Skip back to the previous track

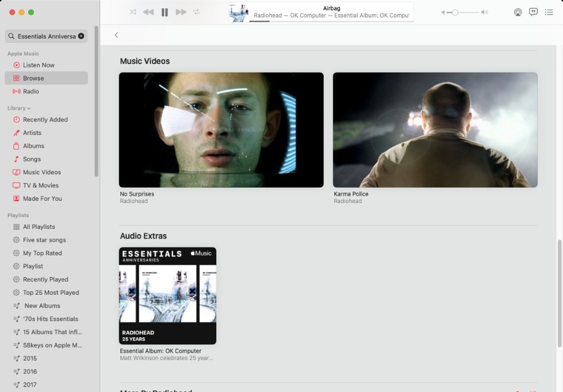pyautogui.click(x=148, y=12)
